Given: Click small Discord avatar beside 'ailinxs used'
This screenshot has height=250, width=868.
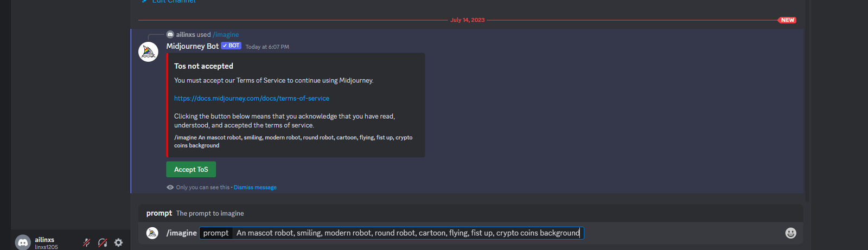Looking at the screenshot, I should [x=170, y=34].
